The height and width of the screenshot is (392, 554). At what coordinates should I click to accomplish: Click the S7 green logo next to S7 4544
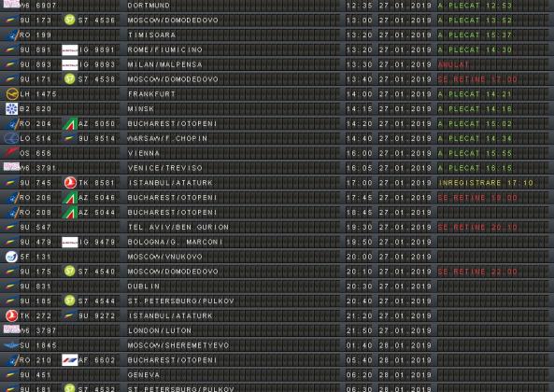(x=70, y=301)
